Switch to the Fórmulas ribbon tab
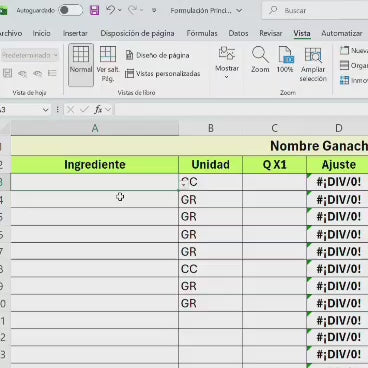The width and height of the screenshot is (368, 368). (202, 33)
